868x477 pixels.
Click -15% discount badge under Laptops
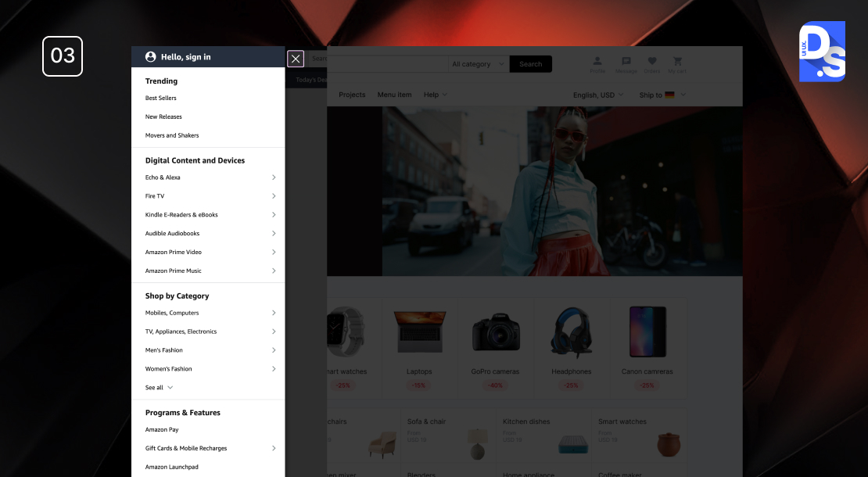[419, 386]
